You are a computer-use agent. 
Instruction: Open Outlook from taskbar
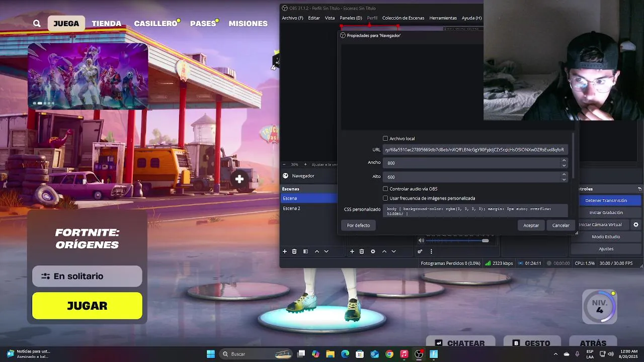point(374,354)
